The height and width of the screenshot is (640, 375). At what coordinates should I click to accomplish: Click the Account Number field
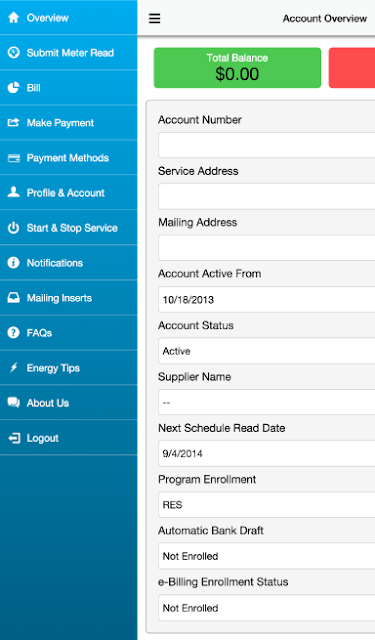pos(266,145)
